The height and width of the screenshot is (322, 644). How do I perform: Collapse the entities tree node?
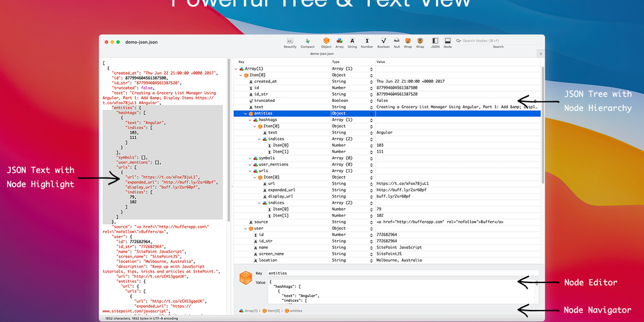click(x=245, y=114)
